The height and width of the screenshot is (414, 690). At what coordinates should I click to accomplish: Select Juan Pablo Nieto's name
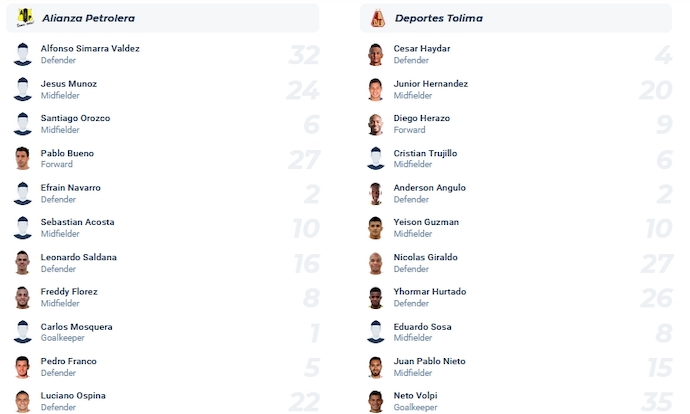coord(430,361)
